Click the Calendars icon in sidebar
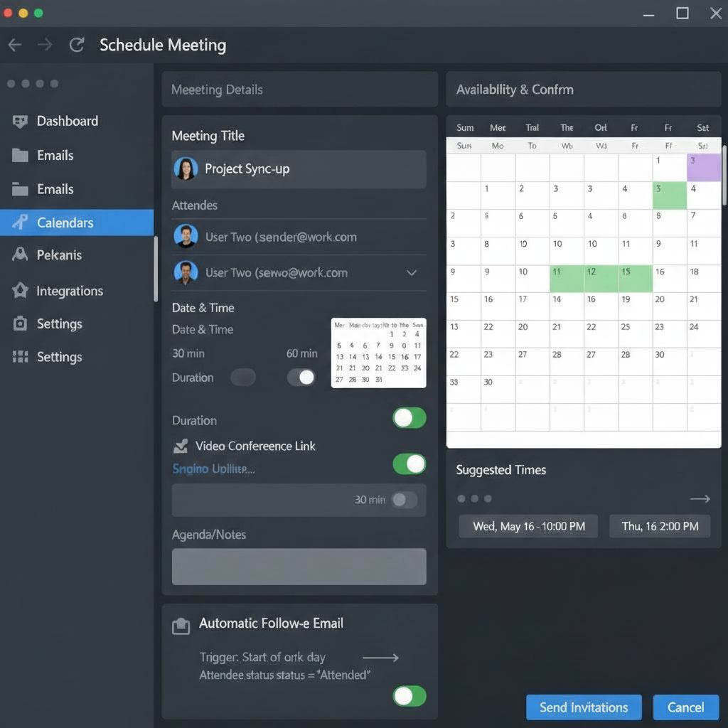Image resolution: width=728 pixels, height=728 pixels. click(x=20, y=223)
